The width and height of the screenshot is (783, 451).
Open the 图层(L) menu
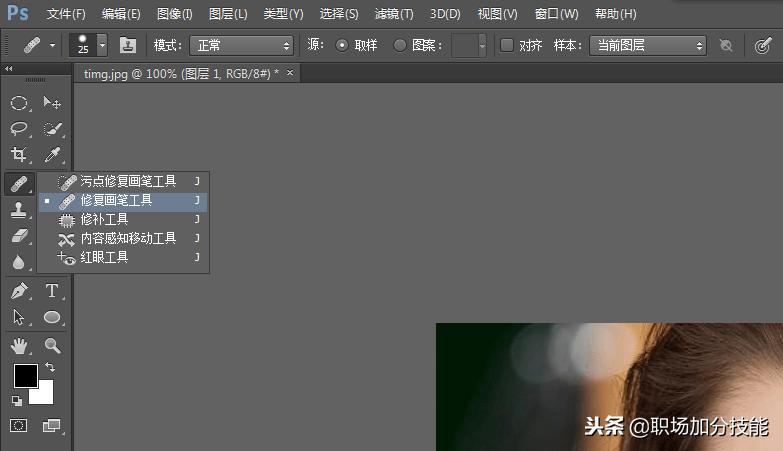(228, 13)
